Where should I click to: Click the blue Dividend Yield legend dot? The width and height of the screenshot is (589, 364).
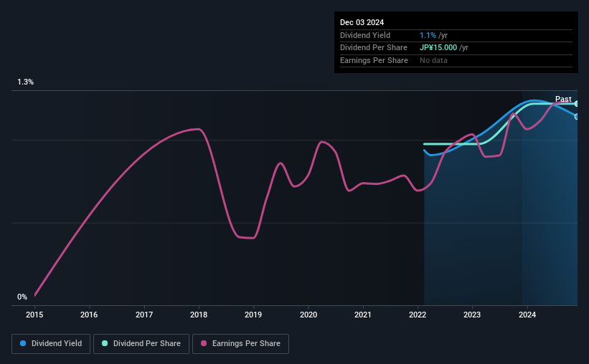click(23, 343)
